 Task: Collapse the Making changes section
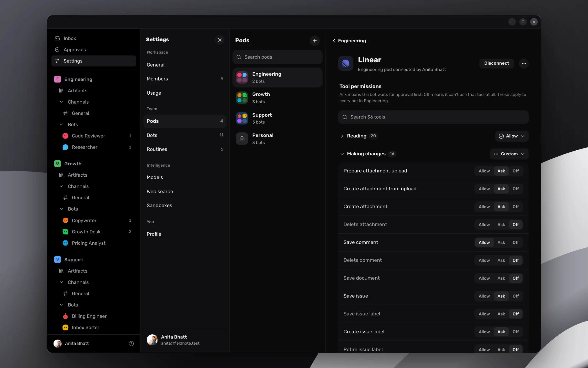[x=342, y=154]
